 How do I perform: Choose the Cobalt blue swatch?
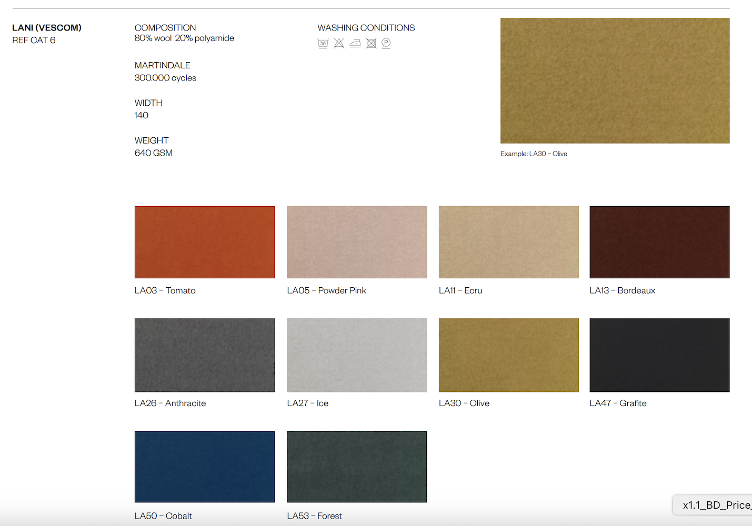204,467
